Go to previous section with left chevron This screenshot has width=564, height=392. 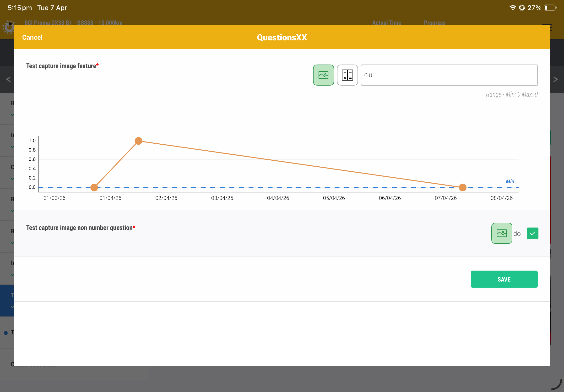click(x=8, y=79)
